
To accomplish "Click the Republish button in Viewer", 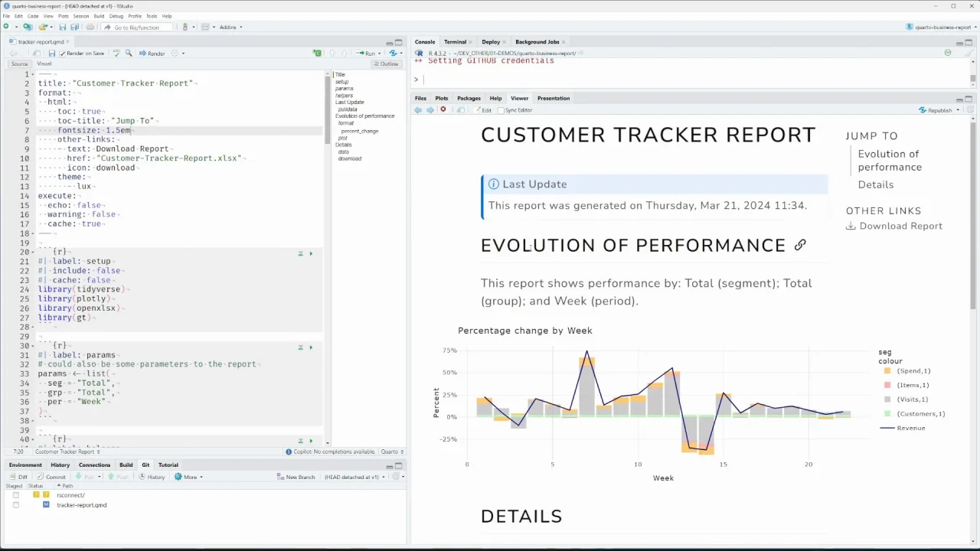I will tap(939, 110).
